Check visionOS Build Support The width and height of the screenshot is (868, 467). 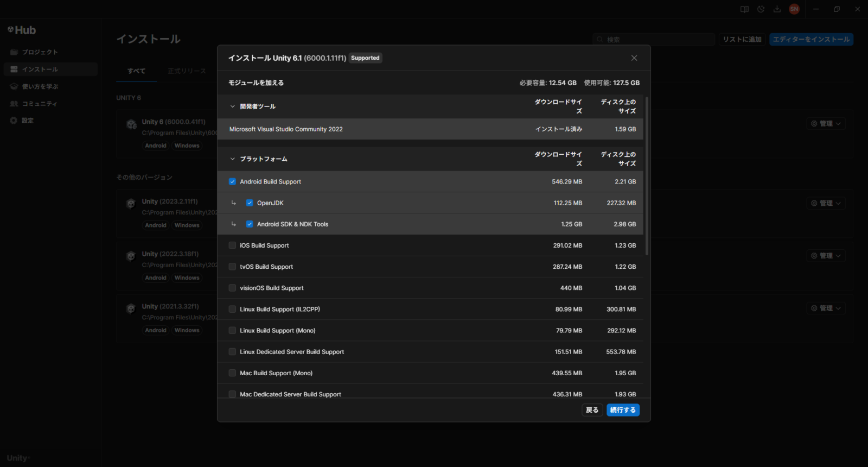click(232, 288)
